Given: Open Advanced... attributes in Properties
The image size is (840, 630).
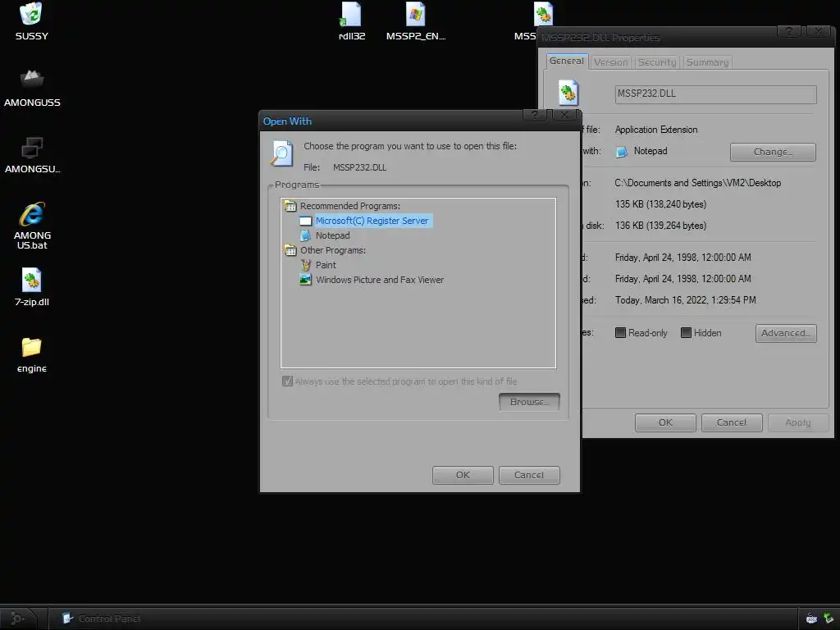Looking at the screenshot, I should click(785, 333).
